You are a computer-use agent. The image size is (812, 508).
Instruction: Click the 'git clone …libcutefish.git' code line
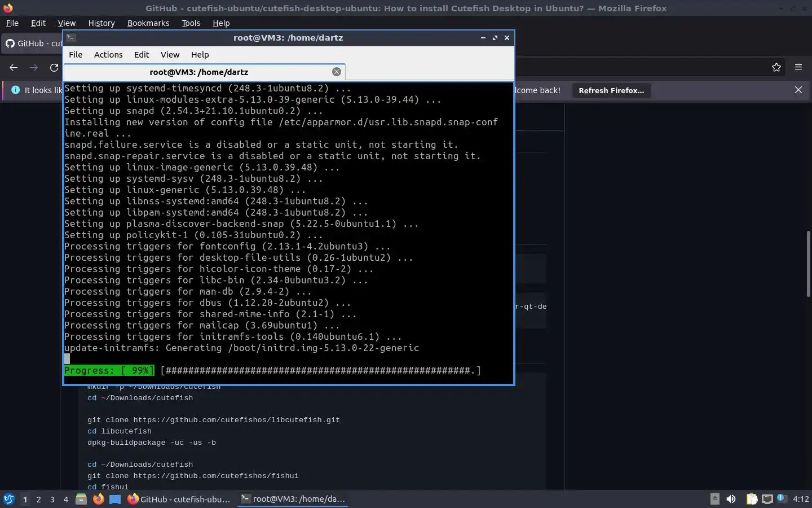pyautogui.click(x=214, y=420)
